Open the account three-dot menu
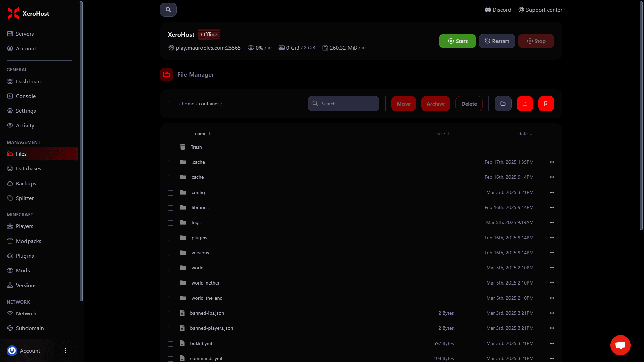The image size is (644, 362). pyautogui.click(x=66, y=351)
